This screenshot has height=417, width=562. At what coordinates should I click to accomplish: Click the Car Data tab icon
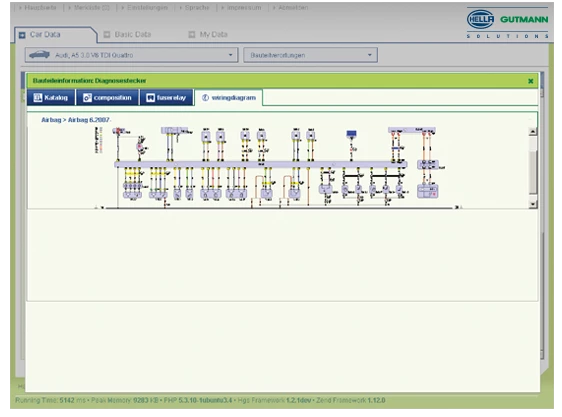coord(22,35)
